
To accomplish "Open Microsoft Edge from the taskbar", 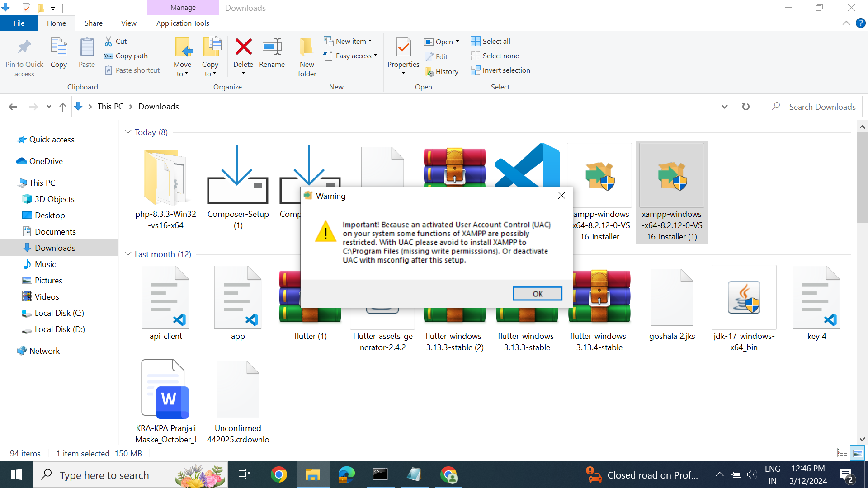I will pos(346,474).
